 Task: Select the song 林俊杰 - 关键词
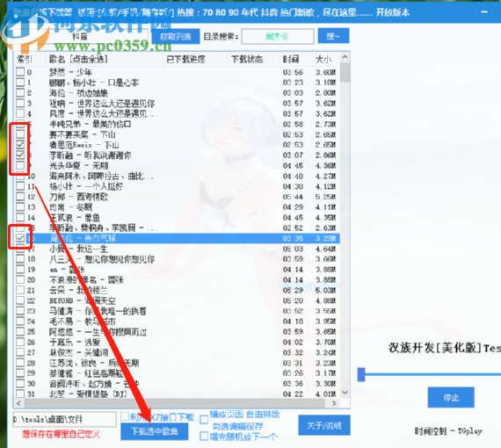[78, 352]
